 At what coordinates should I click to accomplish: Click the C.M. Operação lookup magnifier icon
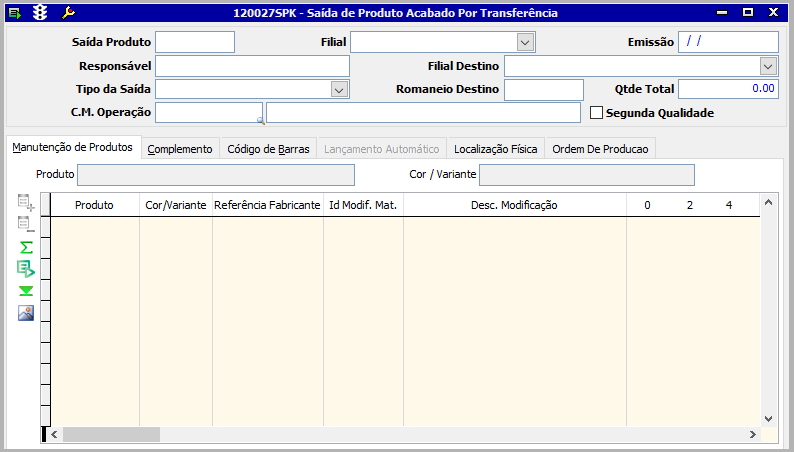pyautogui.click(x=260, y=120)
